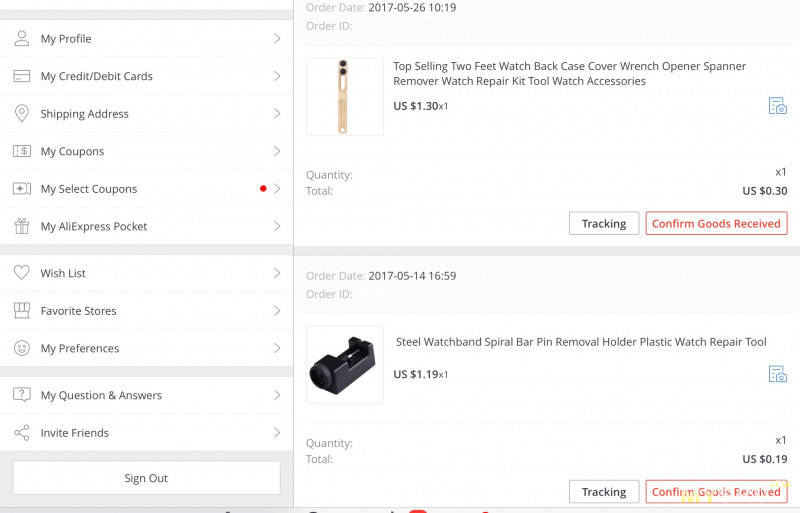Expand My Select Coupons chevron arrow
Image resolution: width=800 pixels, height=513 pixels.
[x=277, y=189]
